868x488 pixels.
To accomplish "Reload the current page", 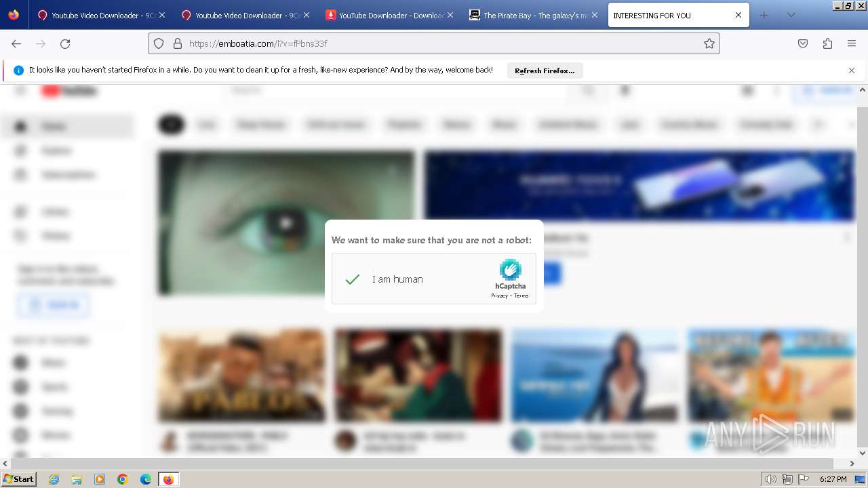I will click(x=65, y=43).
